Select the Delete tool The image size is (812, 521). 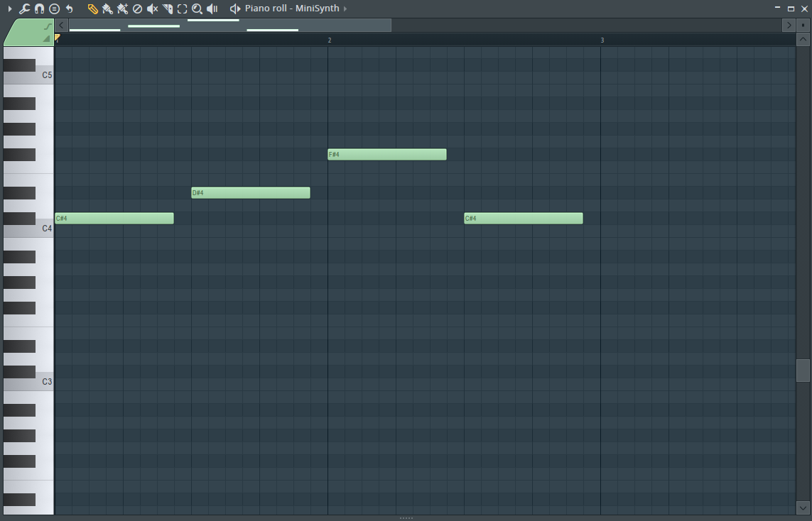point(137,9)
